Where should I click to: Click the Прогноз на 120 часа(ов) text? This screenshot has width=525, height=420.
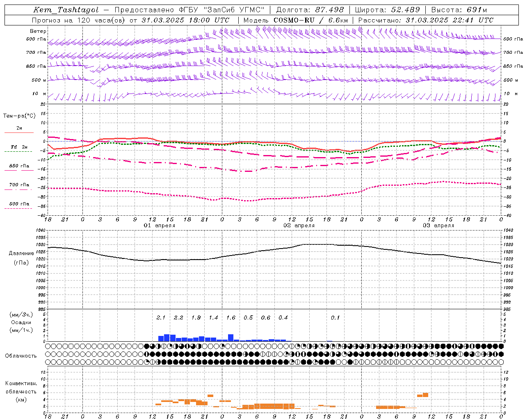point(79,20)
